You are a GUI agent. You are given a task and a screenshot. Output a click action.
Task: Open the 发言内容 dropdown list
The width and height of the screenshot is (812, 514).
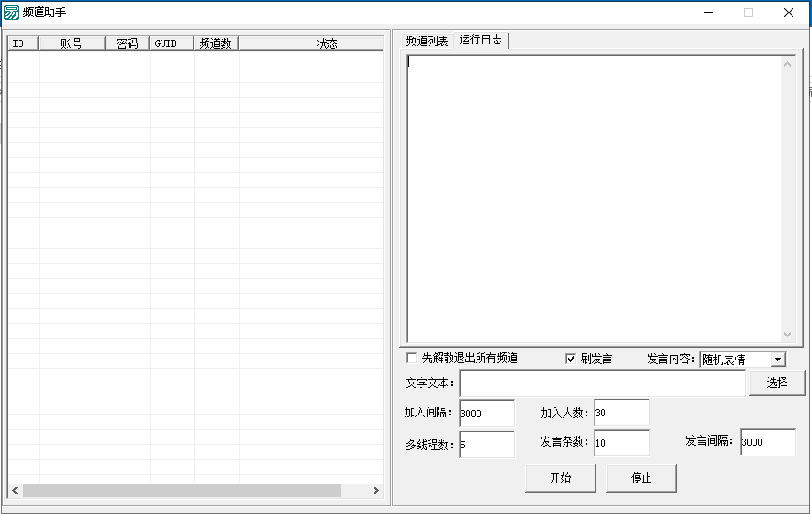point(777,360)
